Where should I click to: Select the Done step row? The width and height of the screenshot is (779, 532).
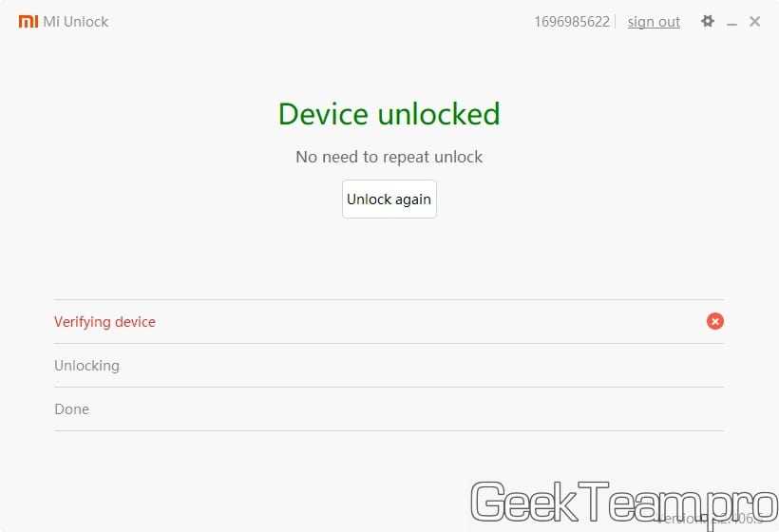389,409
